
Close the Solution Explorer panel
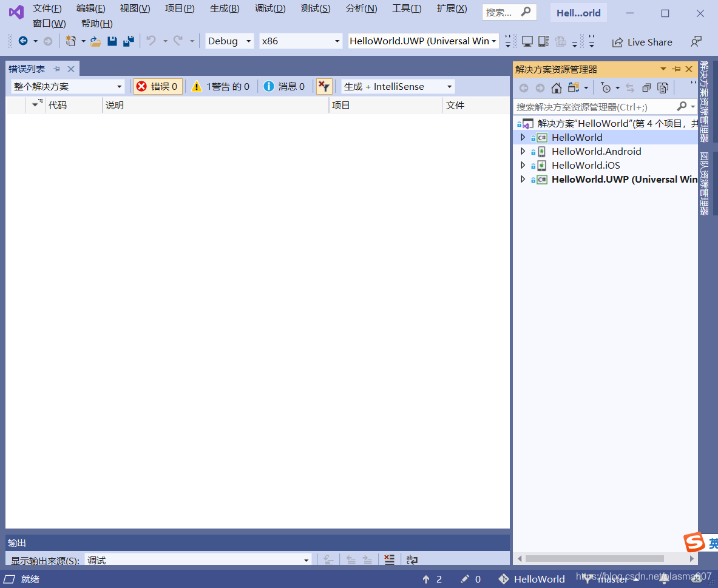[x=689, y=69]
